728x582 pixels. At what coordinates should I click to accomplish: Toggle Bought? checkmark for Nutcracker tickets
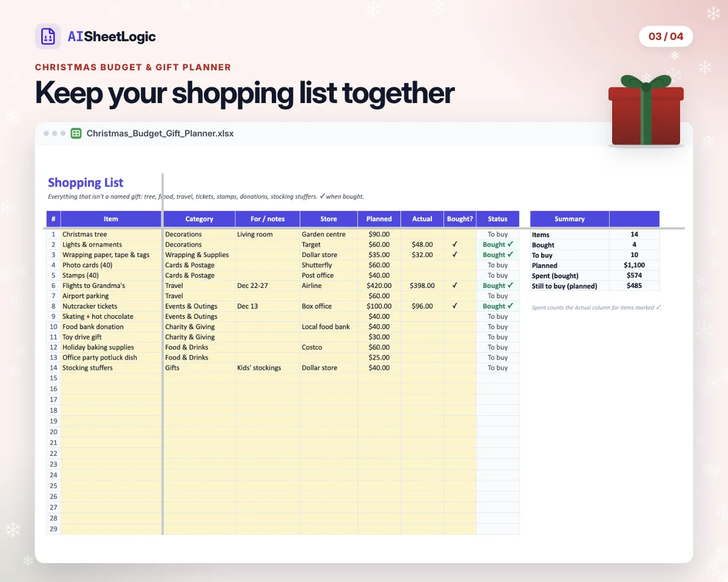click(x=454, y=306)
